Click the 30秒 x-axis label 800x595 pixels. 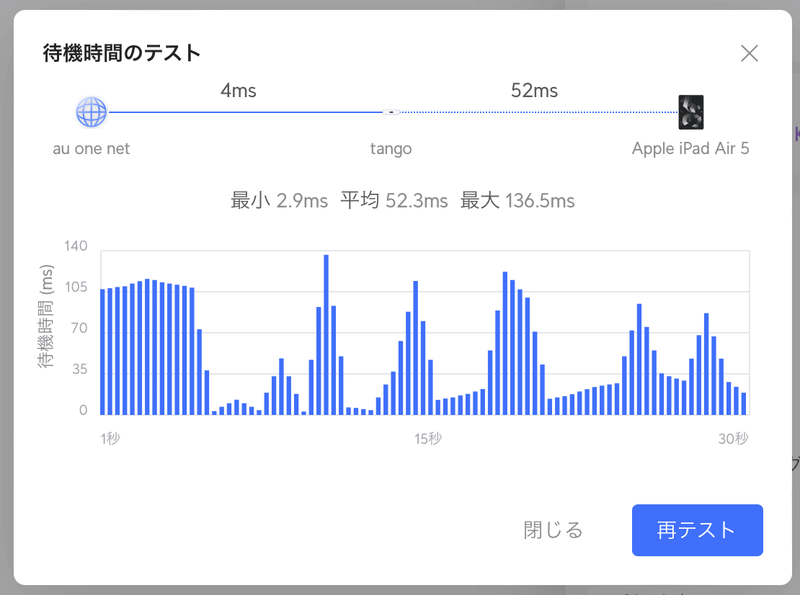(x=734, y=438)
